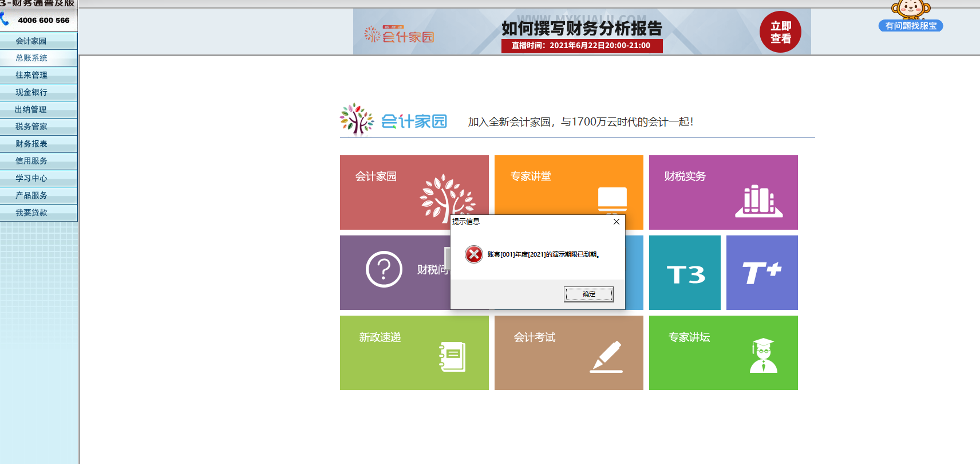Open the blue T+ tile
The image size is (980, 464).
[x=762, y=273]
